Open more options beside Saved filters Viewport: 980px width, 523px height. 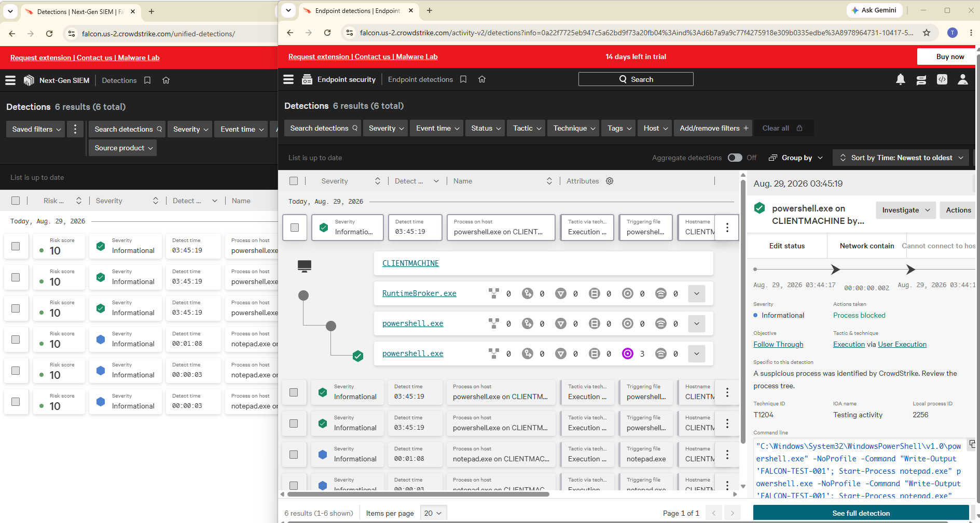(x=75, y=129)
